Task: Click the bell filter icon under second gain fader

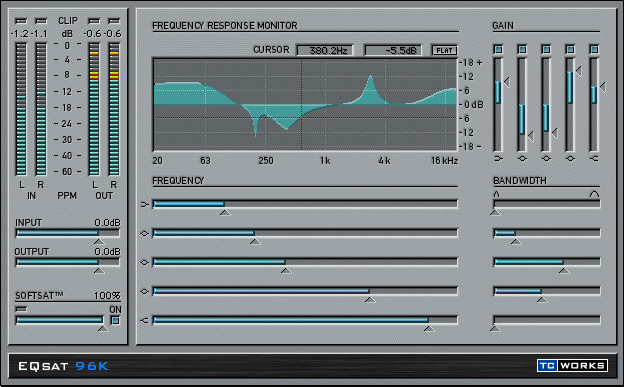Action: 522,158
